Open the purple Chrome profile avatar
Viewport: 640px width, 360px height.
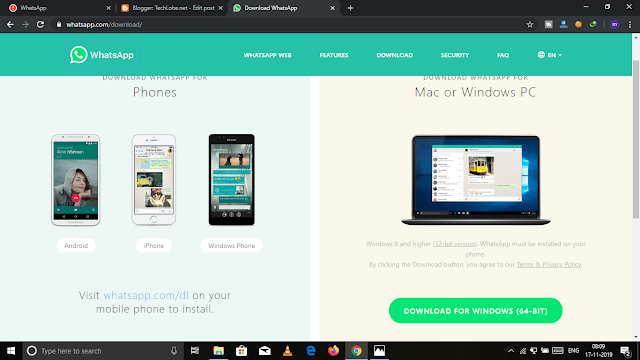[x=614, y=24]
